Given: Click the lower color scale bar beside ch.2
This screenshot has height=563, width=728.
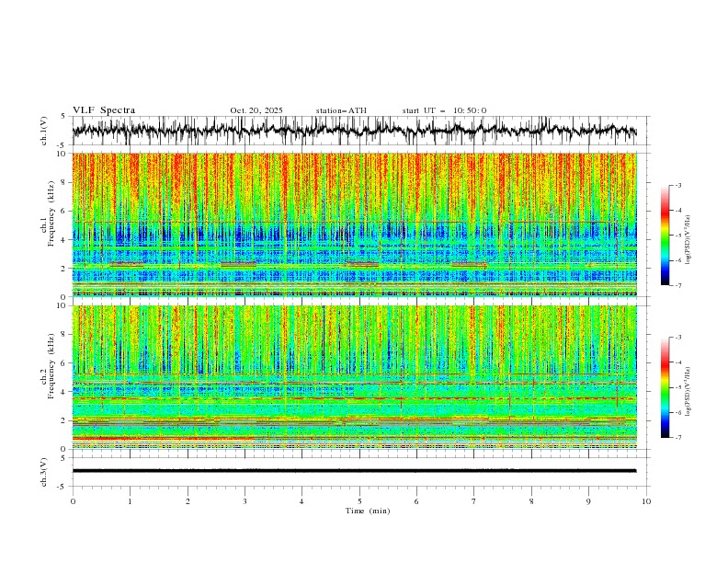Looking at the screenshot, I should [x=665, y=387].
